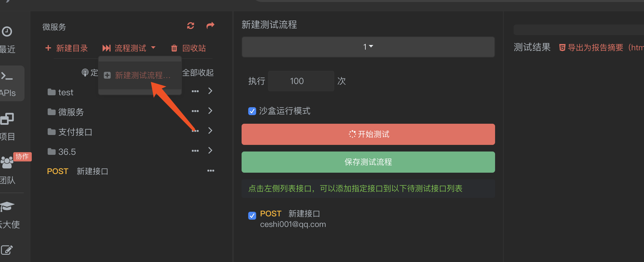Open the 团队 people icon in sidebar
The image size is (644, 262).
[7, 162]
